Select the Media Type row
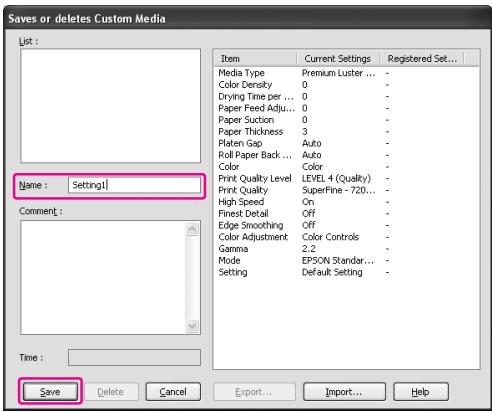The width and height of the screenshot is (492, 412). click(346, 73)
